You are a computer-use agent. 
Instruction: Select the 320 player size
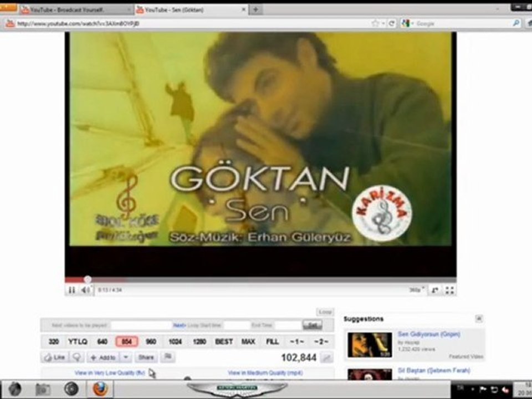click(x=54, y=342)
